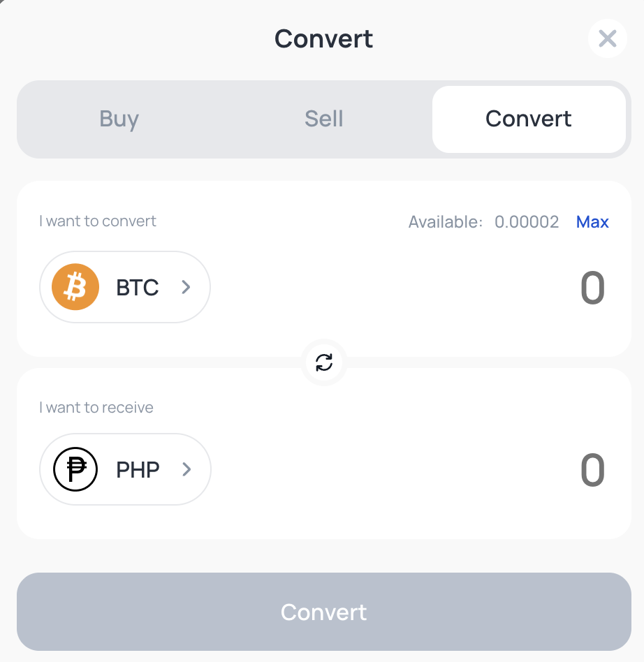Image resolution: width=644 pixels, height=662 pixels.
Task: Switch to the Sell tab
Action: 323,119
